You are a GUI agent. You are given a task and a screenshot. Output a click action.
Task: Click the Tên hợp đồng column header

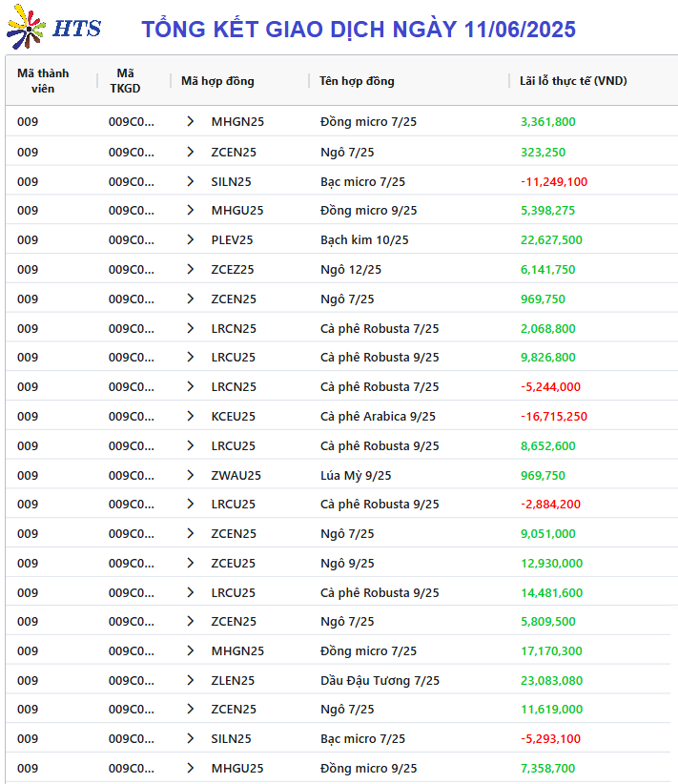tap(357, 80)
